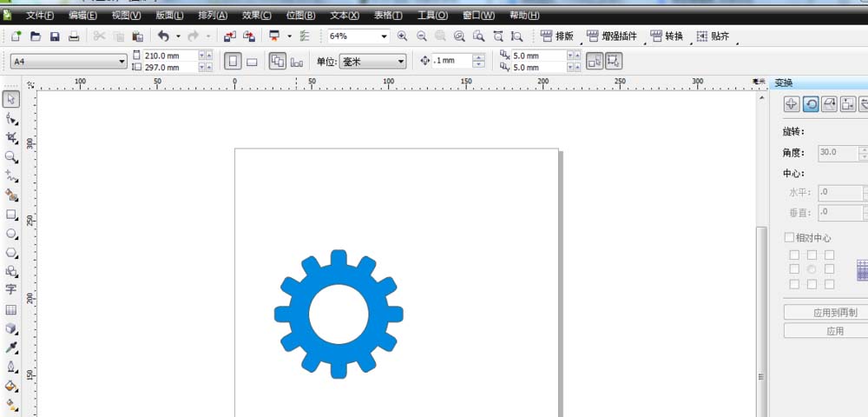The image size is (868, 417).
Task: Open the 文件(F) menu
Action: tap(41, 16)
